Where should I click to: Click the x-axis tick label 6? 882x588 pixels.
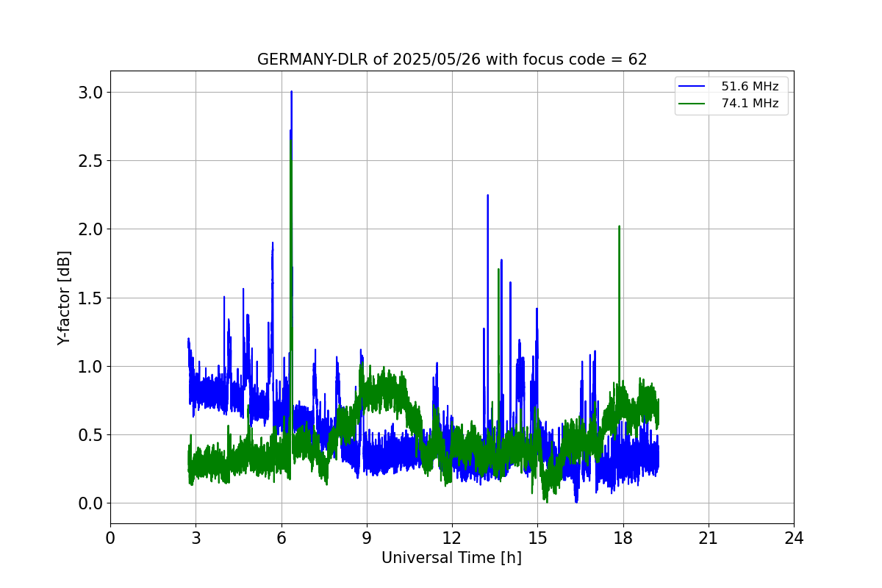[x=282, y=538]
